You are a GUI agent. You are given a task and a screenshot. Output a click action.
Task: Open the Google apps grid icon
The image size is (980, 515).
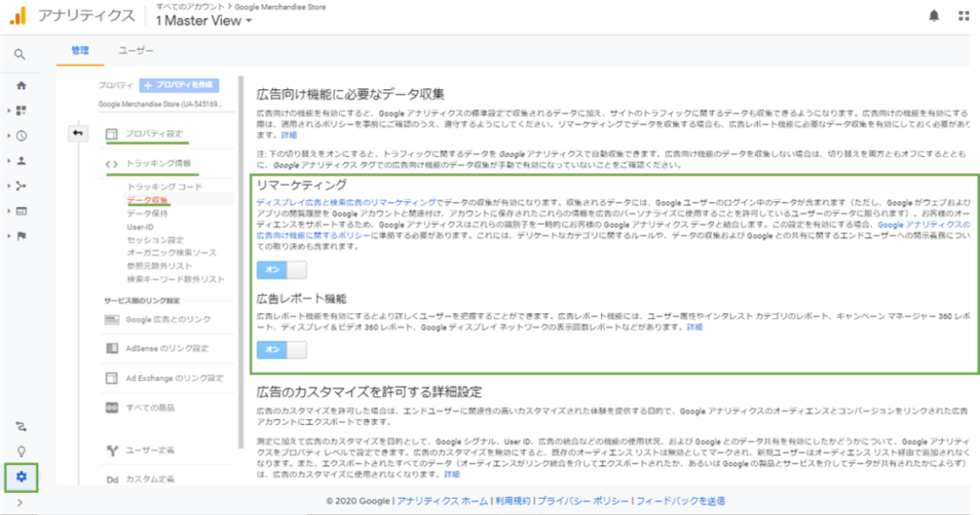tap(964, 16)
